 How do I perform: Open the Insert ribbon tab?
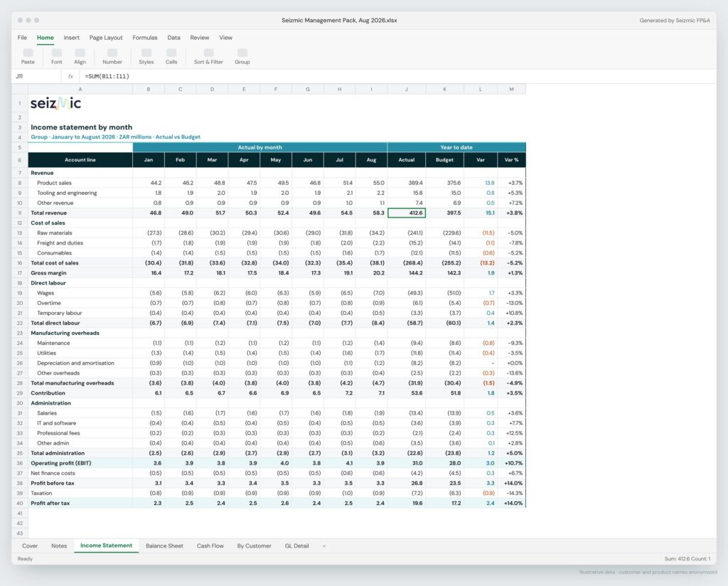[x=72, y=38]
